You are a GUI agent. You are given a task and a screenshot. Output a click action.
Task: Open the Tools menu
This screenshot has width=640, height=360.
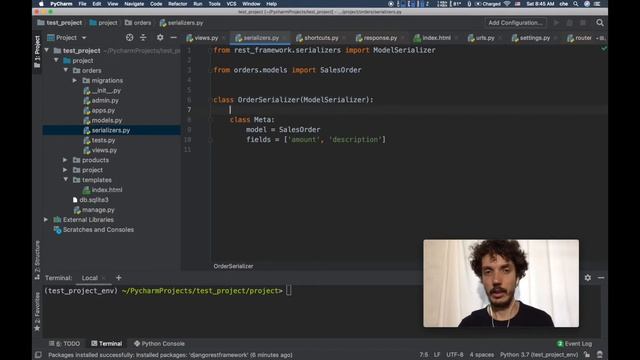click(x=214, y=4)
